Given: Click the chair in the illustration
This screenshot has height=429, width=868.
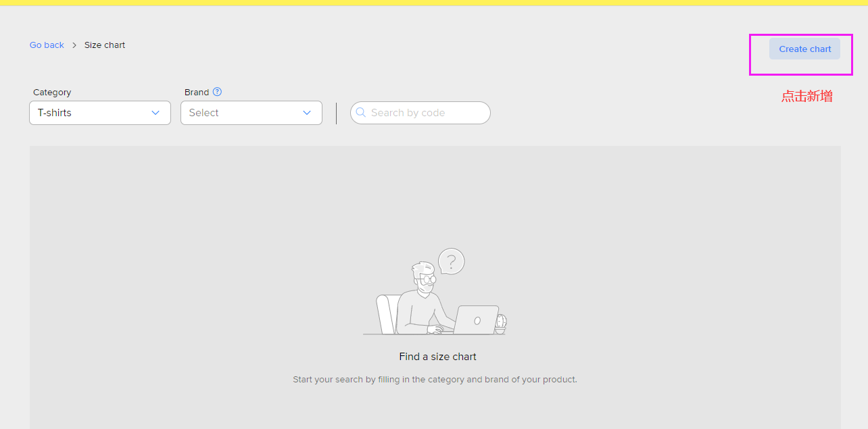Looking at the screenshot, I should [387, 314].
